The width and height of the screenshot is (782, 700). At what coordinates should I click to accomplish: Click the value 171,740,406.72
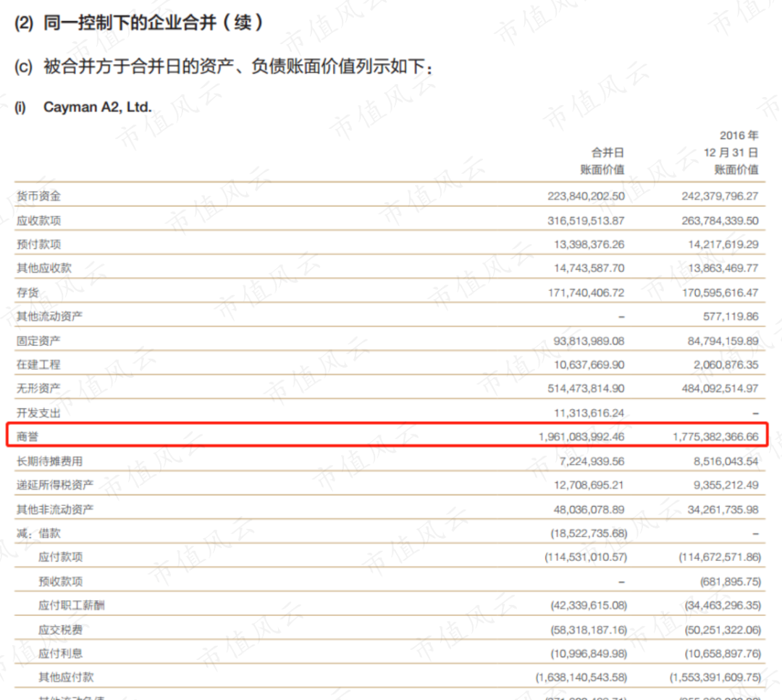tap(586, 292)
